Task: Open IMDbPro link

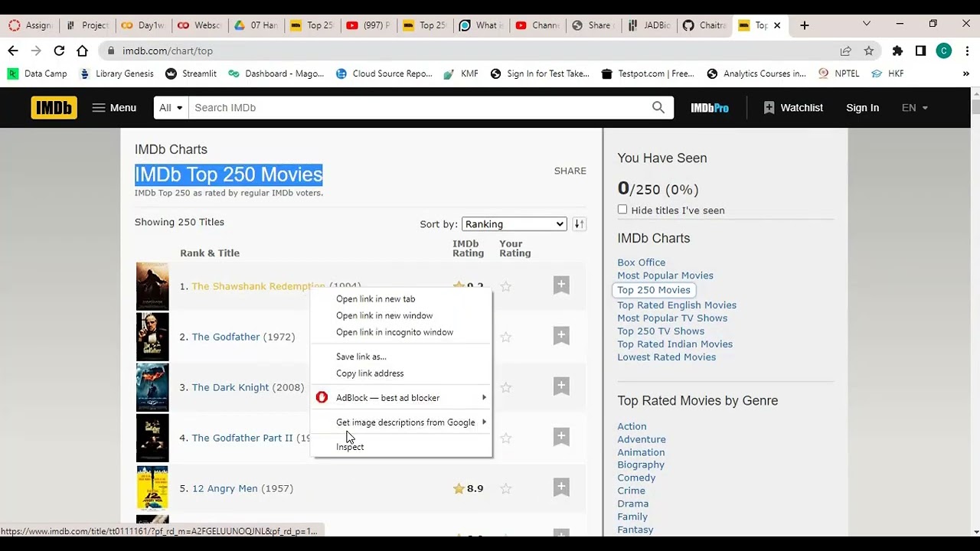Action: 710,108
